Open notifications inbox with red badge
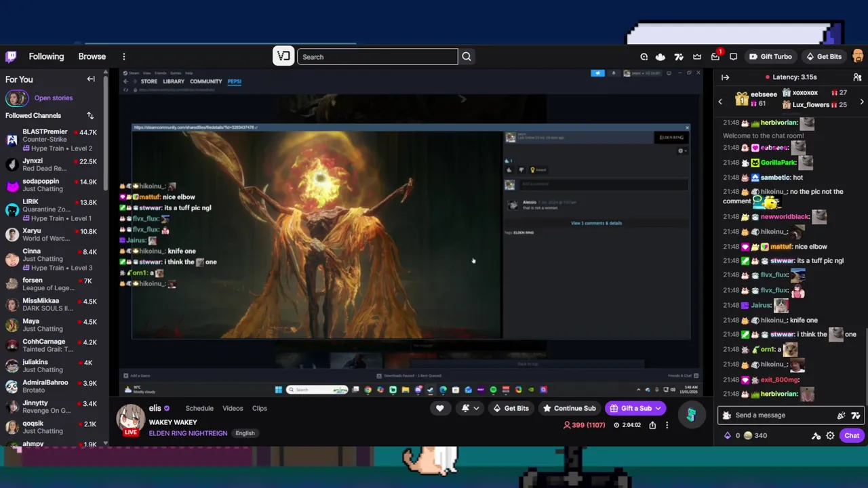The width and height of the screenshot is (868, 488). [x=715, y=56]
